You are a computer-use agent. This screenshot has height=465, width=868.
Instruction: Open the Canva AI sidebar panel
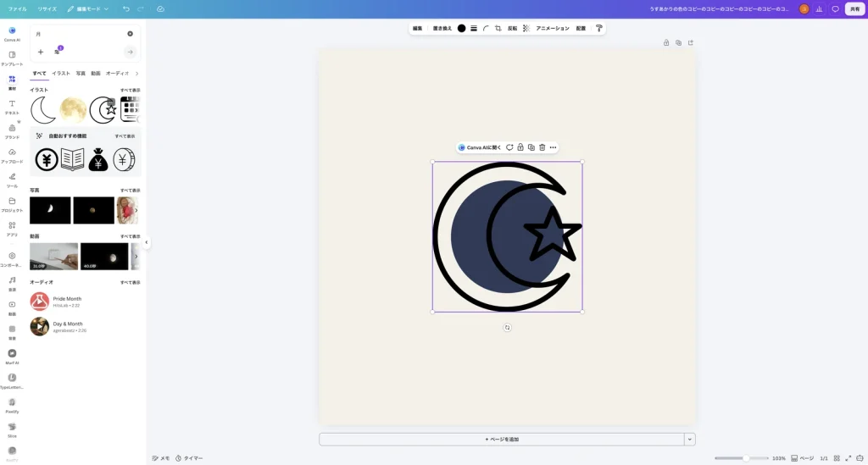(x=12, y=33)
